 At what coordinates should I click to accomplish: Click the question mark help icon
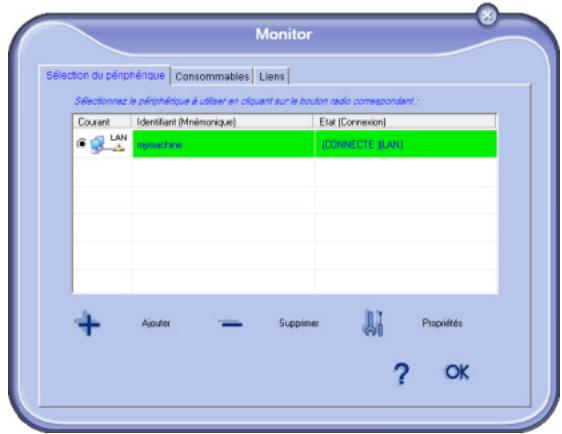click(x=401, y=373)
